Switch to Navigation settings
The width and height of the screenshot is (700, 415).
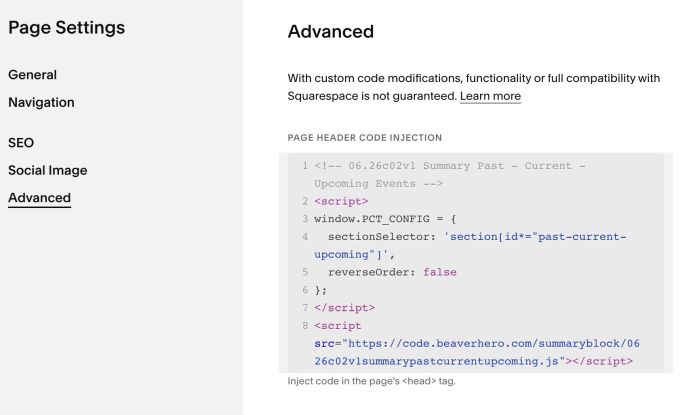(x=41, y=102)
